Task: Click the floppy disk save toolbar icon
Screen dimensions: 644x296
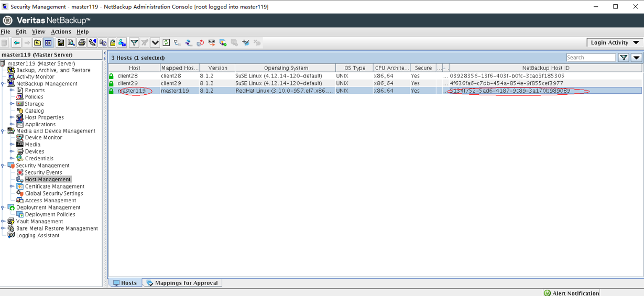Action: pos(61,43)
